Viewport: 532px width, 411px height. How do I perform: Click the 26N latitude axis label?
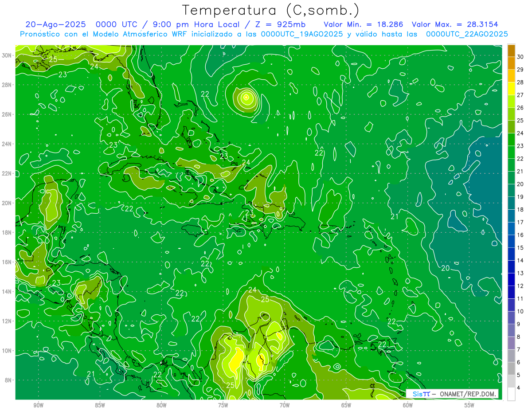pyautogui.click(x=7, y=114)
